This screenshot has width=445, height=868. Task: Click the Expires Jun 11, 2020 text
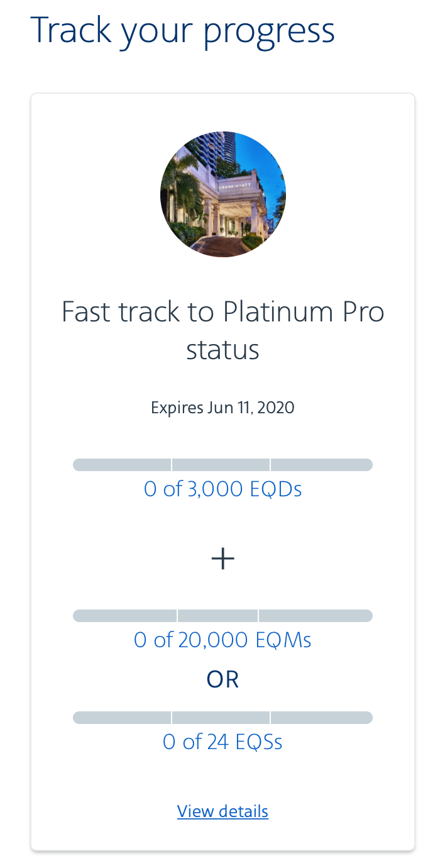pyautogui.click(x=222, y=408)
